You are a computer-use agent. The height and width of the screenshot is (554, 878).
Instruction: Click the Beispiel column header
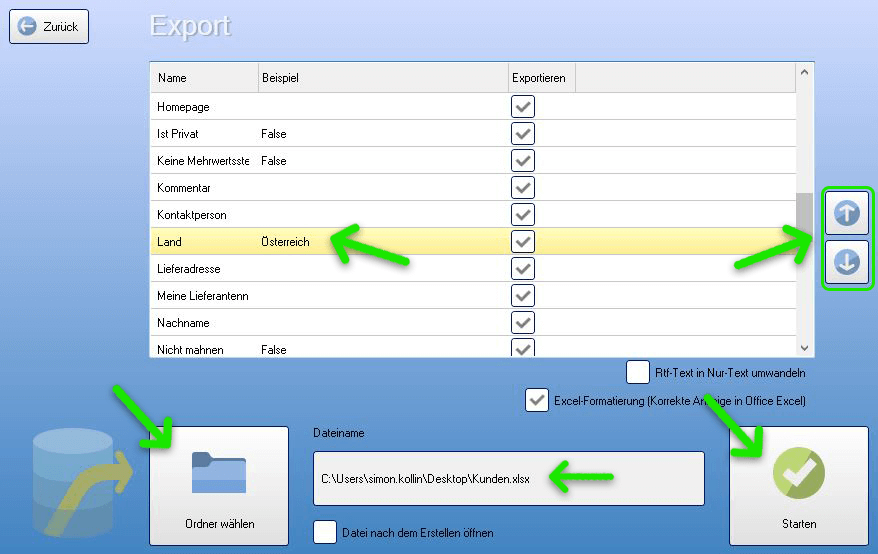(x=382, y=78)
